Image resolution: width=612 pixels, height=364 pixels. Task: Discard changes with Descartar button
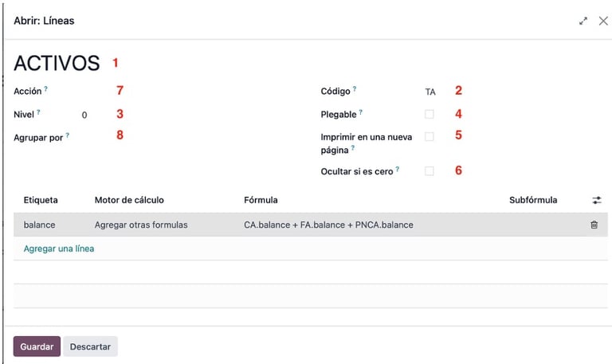(x=90, y=346)
